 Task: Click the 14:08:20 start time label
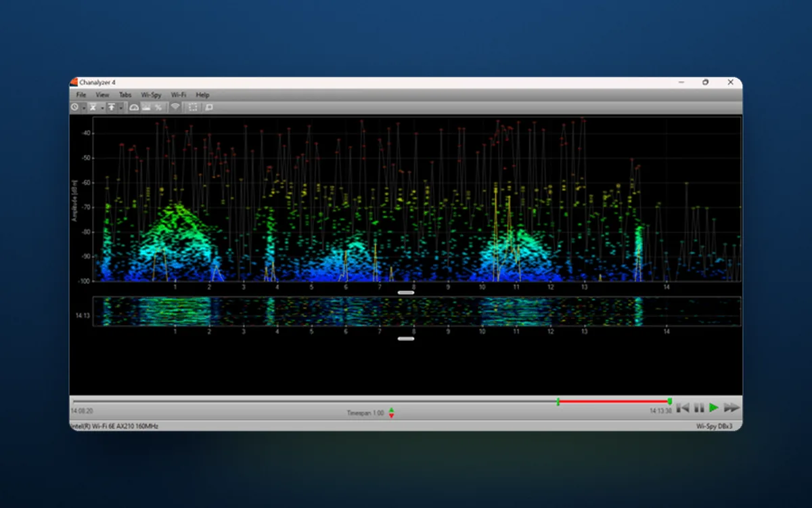coord(82,411)
